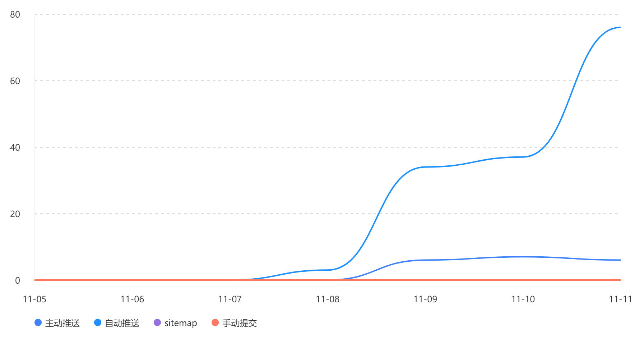This screenshot has height=339, width=644.
Task: Toggle the sitemap legend label
Action: (x=181, y=323)
